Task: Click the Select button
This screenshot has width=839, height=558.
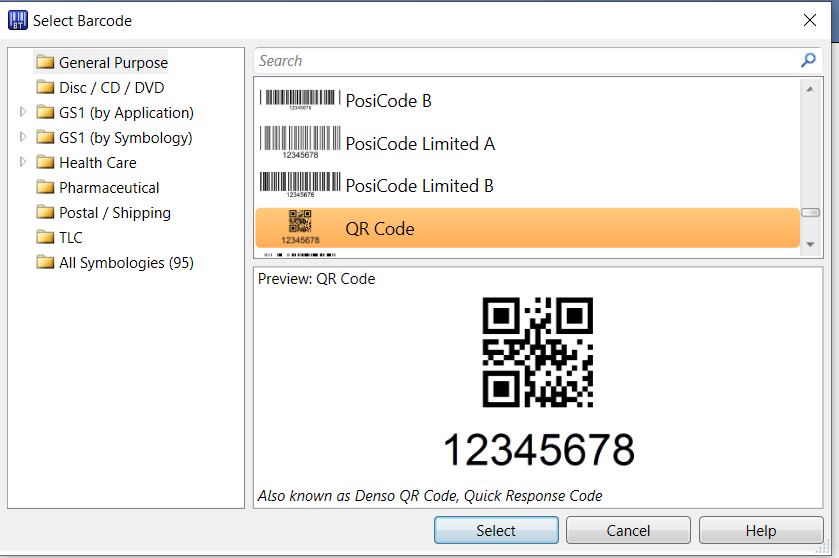Action: click(x=496, y=530)
